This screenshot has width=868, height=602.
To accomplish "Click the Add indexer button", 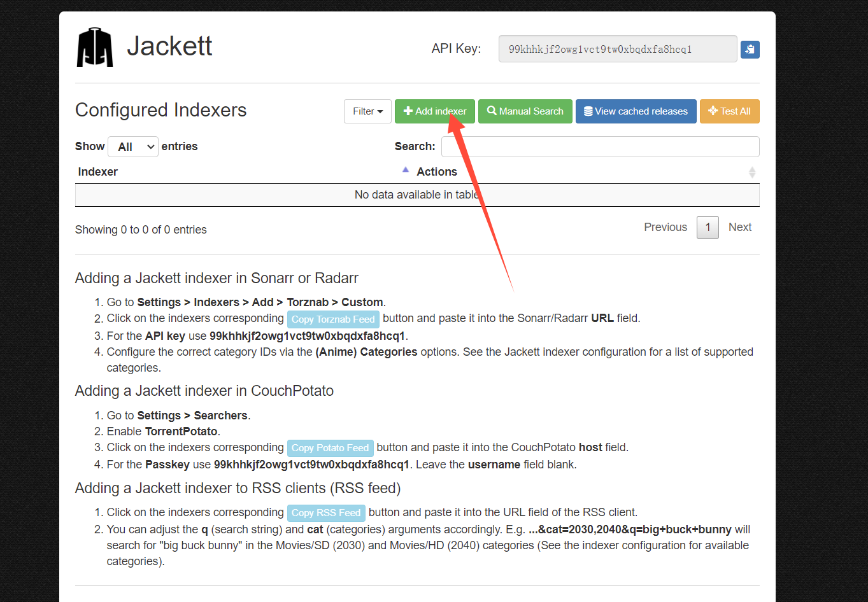I will [435, 111].
